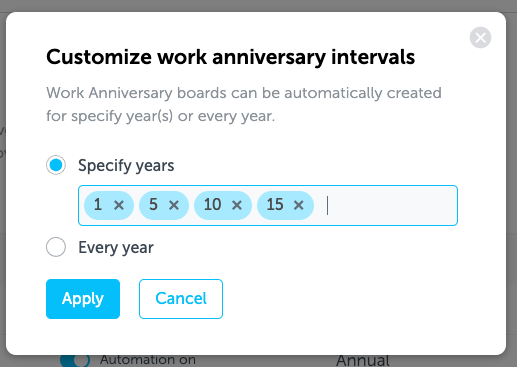Click Apply to save intervals
This screenshot has height=367, width=517.
[83, 299]
